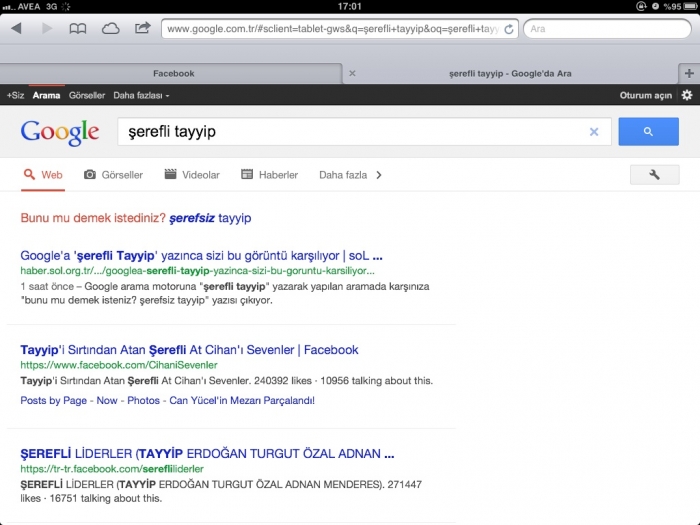Select the Web results tab
The height and width of the screenshot is (525, 700).
pyautogui.click(x=43, y=175)
